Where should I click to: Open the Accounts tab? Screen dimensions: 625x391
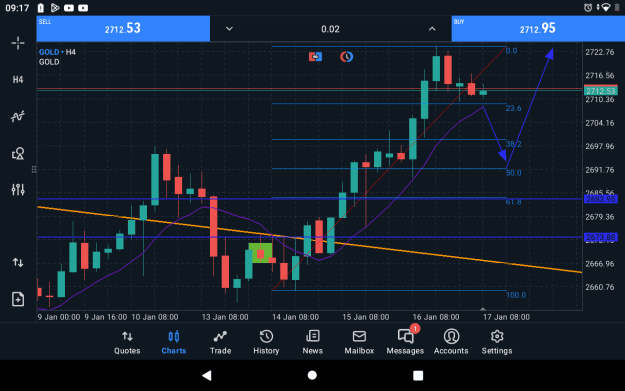click(451, 342)
